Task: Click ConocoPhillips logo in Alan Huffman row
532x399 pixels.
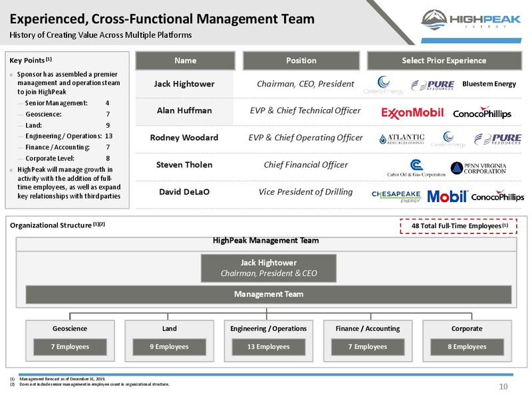Action: [482, 112]
